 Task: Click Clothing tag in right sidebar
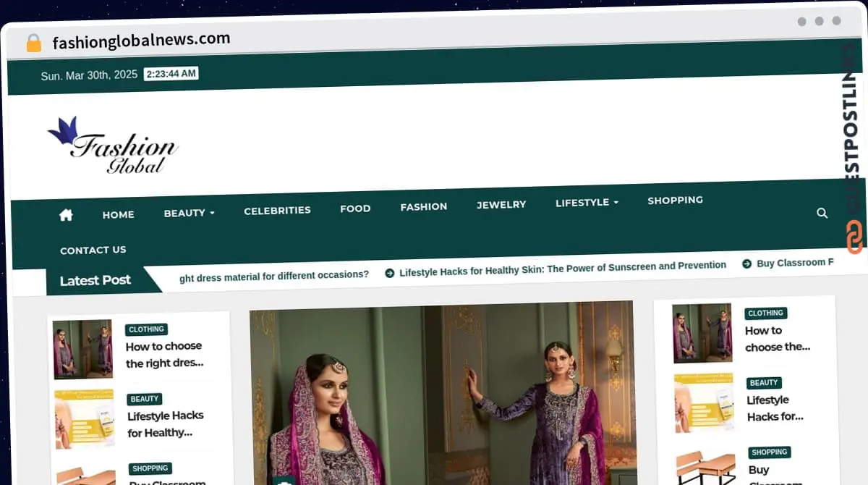tap(766, 313)
